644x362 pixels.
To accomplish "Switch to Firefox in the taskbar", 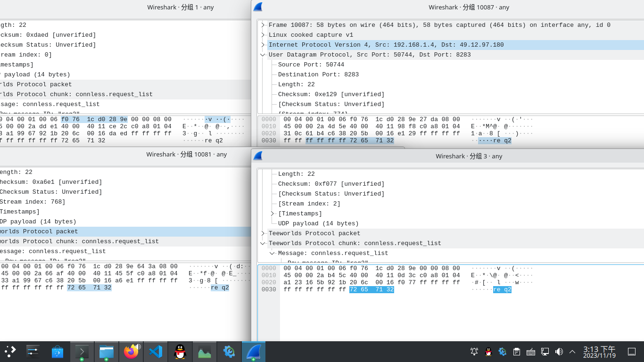I will tap(131, 352).
